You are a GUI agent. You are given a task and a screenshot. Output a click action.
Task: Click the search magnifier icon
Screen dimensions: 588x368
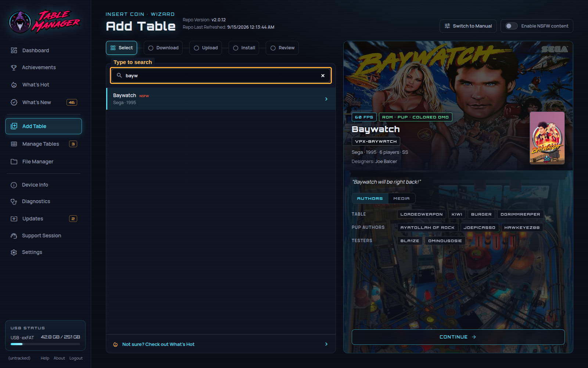point(119,75)
